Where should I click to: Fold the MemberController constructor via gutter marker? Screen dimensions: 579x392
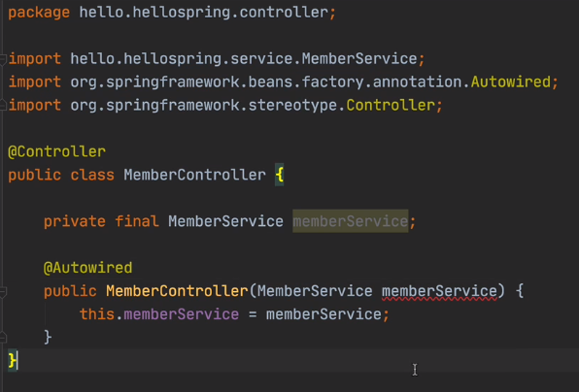[x=3, y=292]
